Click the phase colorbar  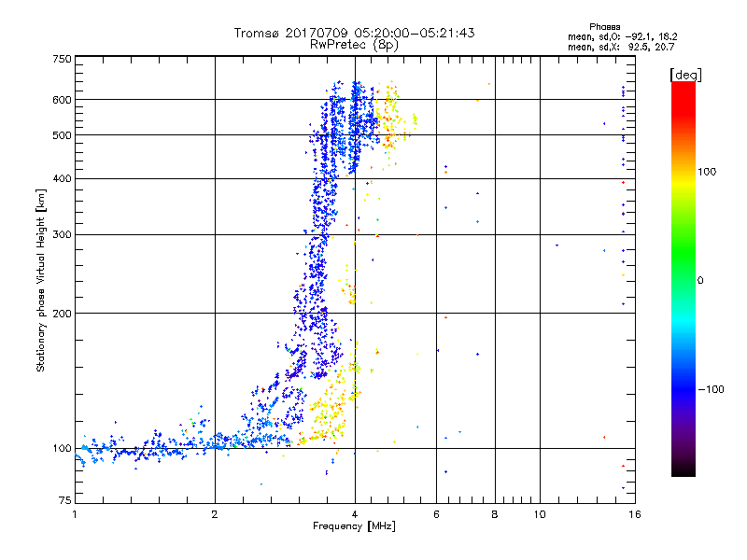tap(684, 278)
